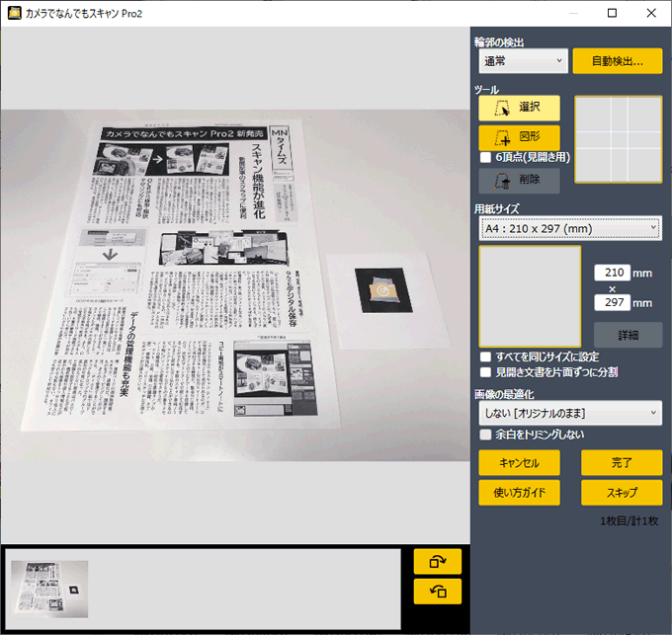Expand the A4 paper size dropdown
The width and height of the screenshot is (672, 635).
(570, 228)
